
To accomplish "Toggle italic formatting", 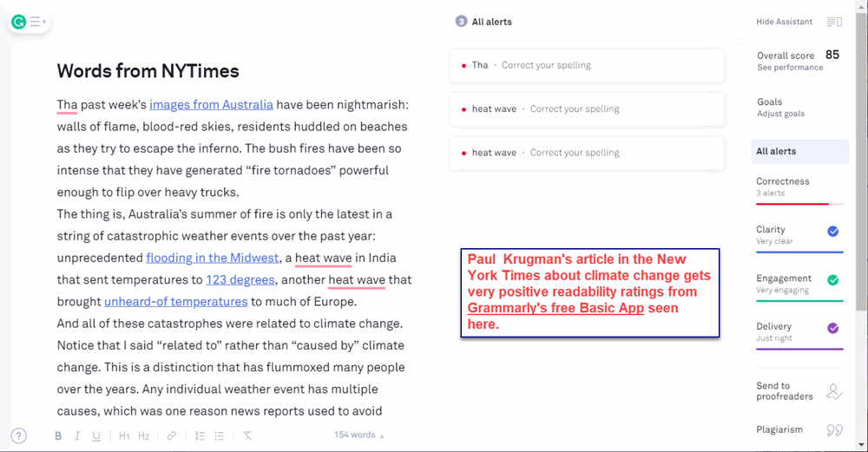I will pos(77,436).
